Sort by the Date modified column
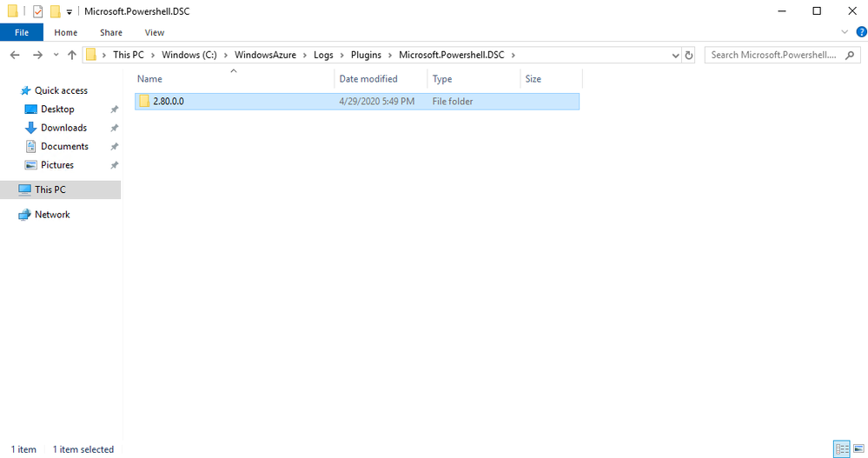The image size is (868, 458). point(381,78)
